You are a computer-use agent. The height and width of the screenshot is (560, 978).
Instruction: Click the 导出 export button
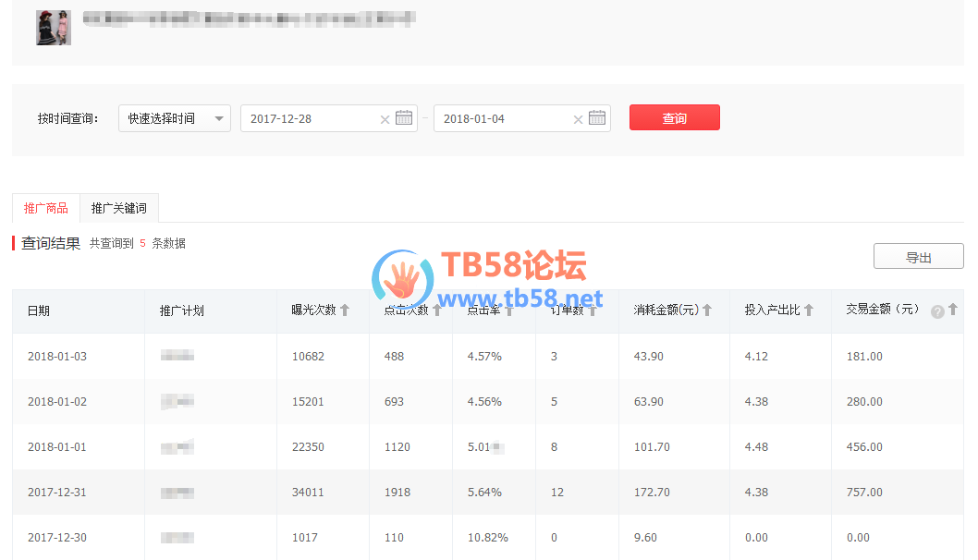[x=918, y=258]
